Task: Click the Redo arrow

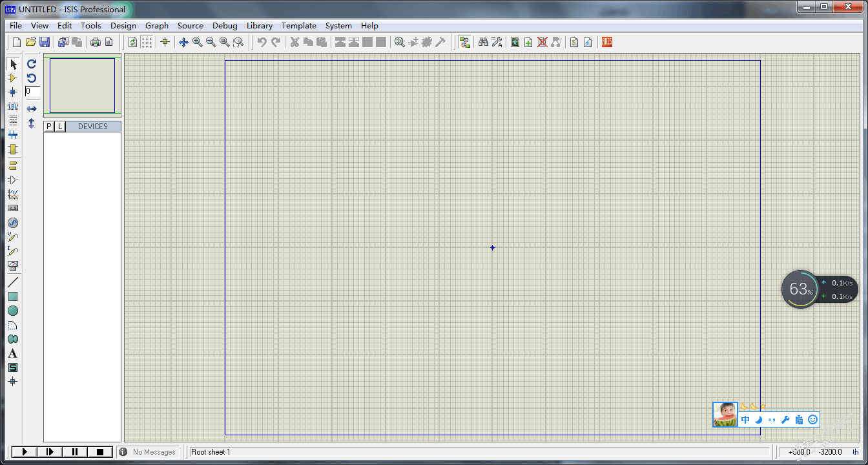Action: tap(276, 42)
